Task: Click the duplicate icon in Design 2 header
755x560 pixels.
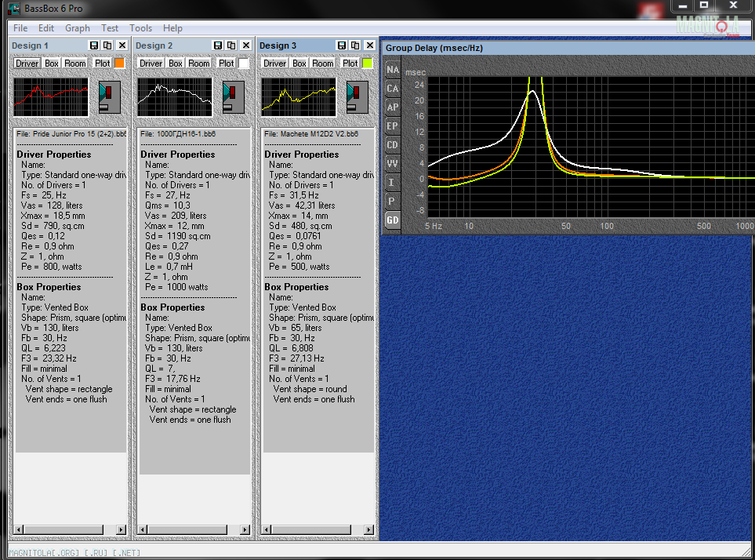Action: coord(231,46)
